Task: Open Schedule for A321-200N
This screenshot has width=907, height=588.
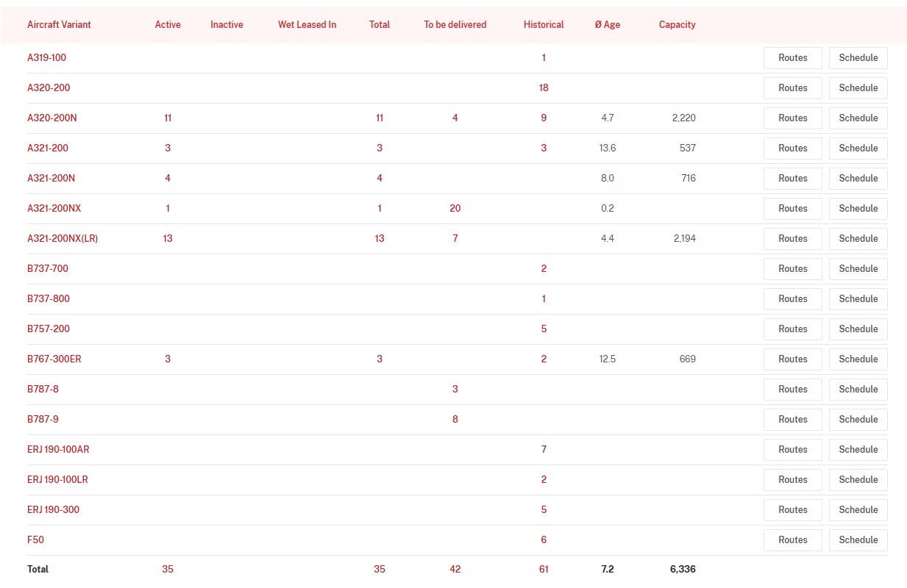Action: click(858, 179)
